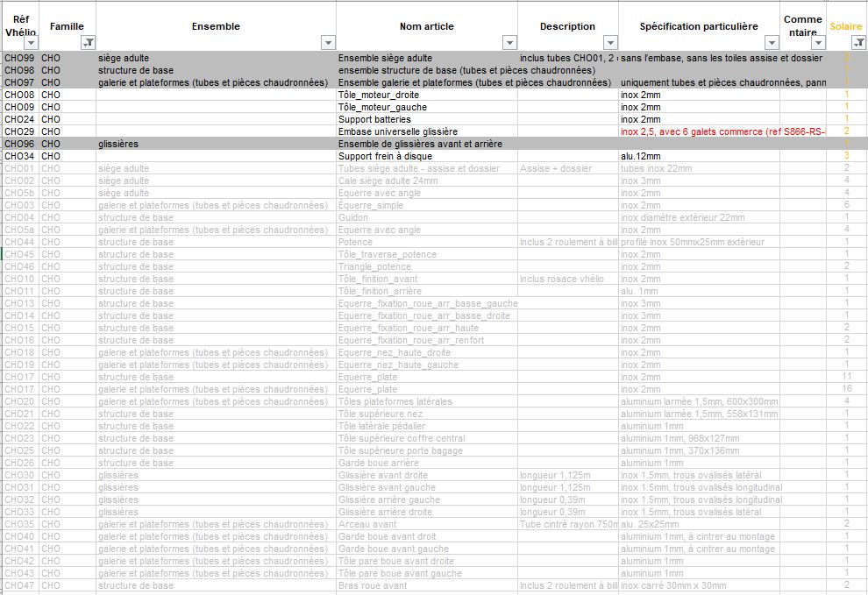Image resolution: width=868 pixels, height=595 pixels.
Task: Click the 'Guidon' article cell
Action: 427,217
